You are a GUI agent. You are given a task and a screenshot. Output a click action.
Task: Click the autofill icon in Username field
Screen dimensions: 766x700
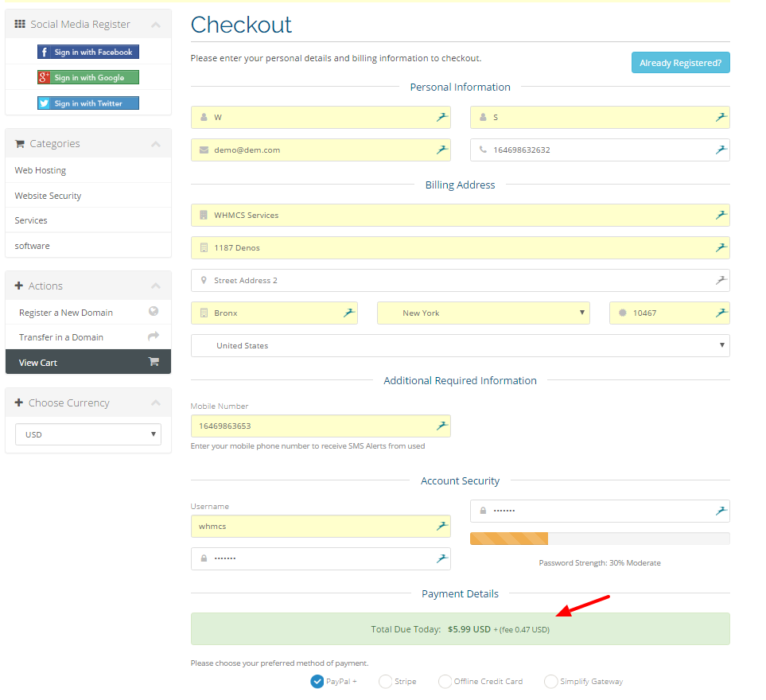click(x=441, y=526)
